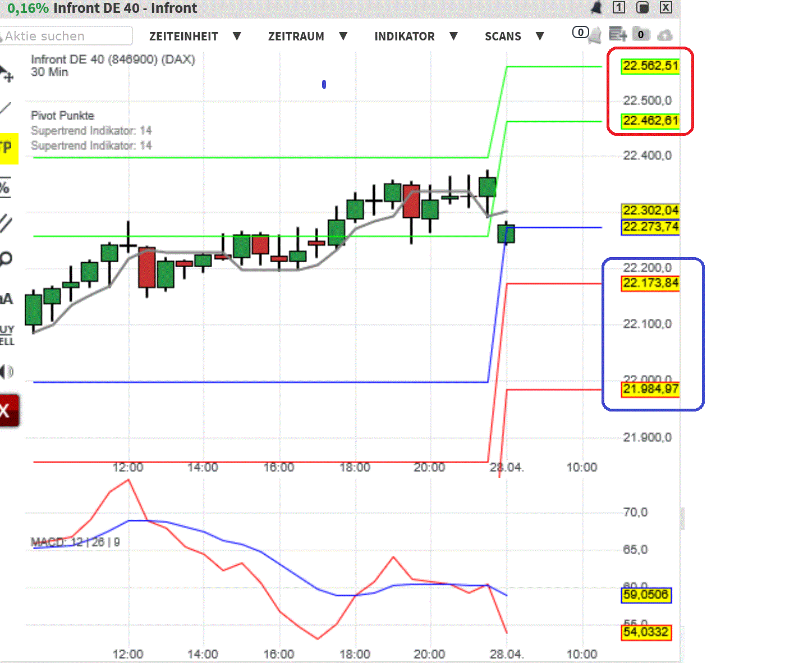Open the ZEITEINHEIT dropdown
This screenshot has width=785, height=672.
click(x=195, y=36)
